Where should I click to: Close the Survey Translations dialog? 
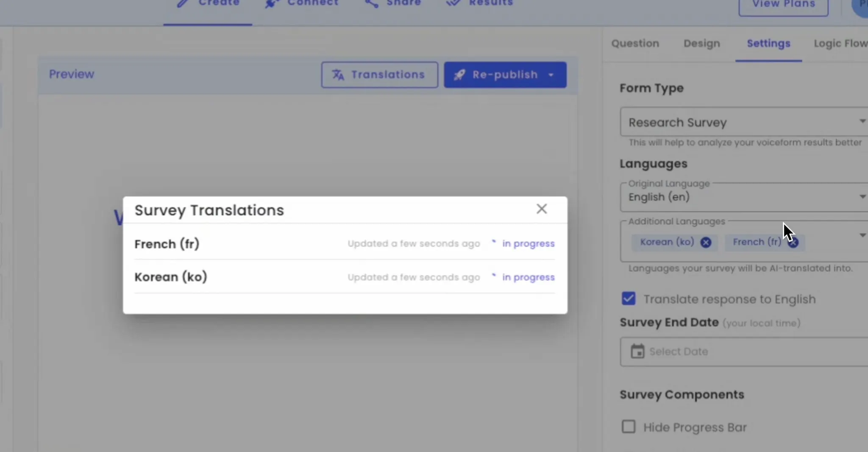point(541,209)
